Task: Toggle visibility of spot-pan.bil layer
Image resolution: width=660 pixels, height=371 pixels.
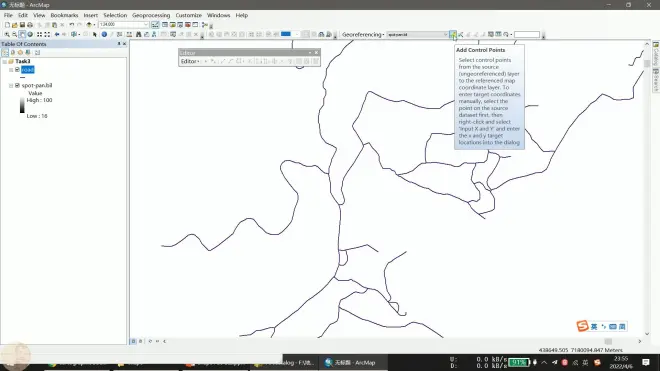Action: click(x=17, y=85)
